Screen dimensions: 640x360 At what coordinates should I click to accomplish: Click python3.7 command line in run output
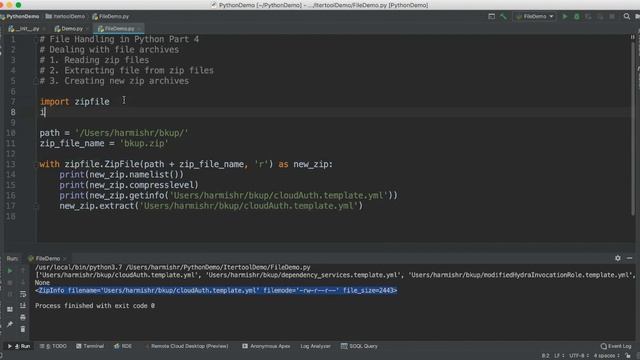tap(173, 267)
